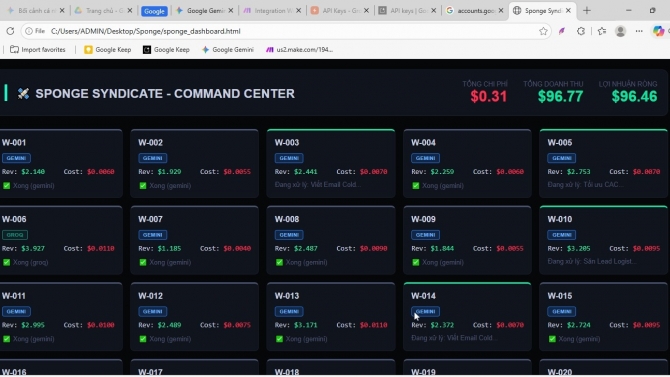
Task: Click the W-009 revenue value $1.844
Action: click(442, 248)
